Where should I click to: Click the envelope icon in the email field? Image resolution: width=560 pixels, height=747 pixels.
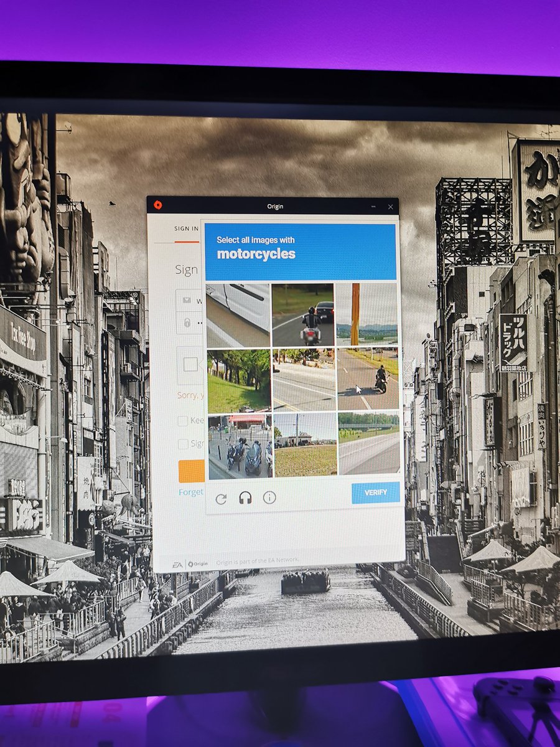pyautogui.click(x=187, y=300)
